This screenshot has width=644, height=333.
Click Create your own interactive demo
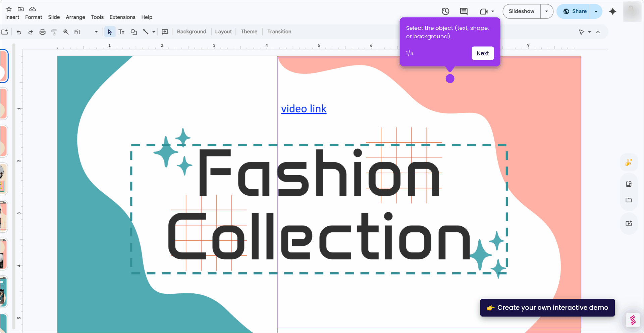pos(547,307)
